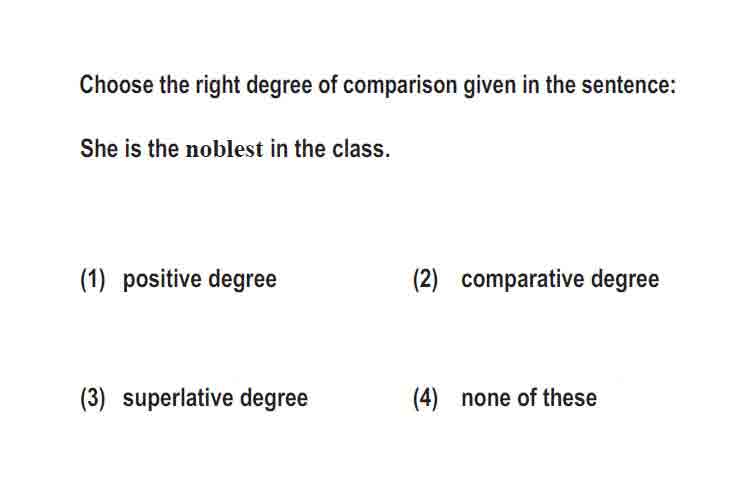Select the word "none" in option four

pos(485,398)
